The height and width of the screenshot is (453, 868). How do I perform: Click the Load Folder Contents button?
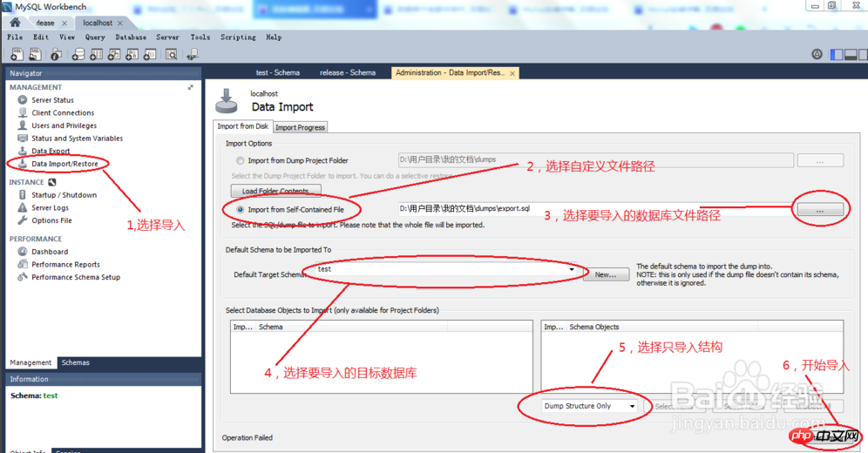[x=275, y=191]
